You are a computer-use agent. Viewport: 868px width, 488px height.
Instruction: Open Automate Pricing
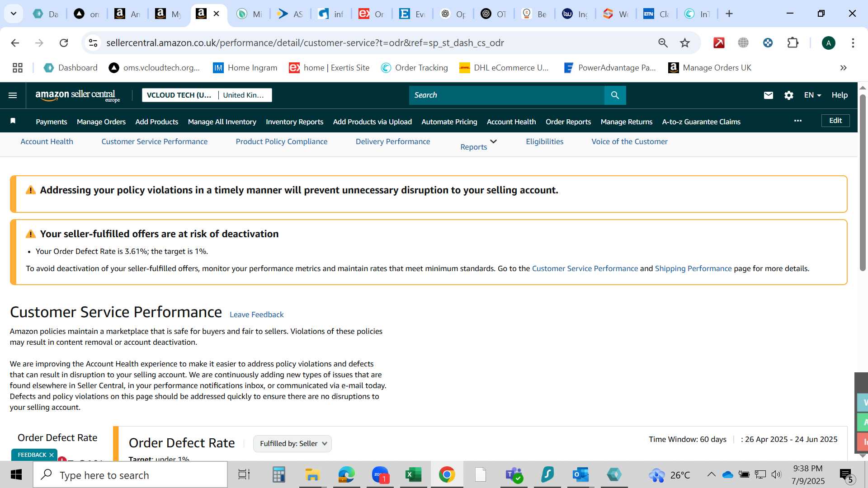coord(449,122)
